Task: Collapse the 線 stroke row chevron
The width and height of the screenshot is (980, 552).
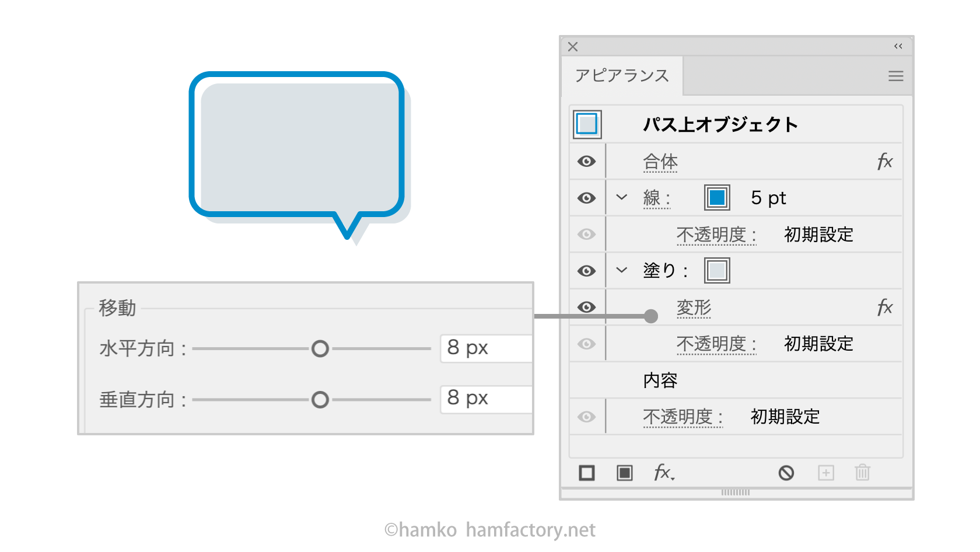Action: [x=622, y=198]
